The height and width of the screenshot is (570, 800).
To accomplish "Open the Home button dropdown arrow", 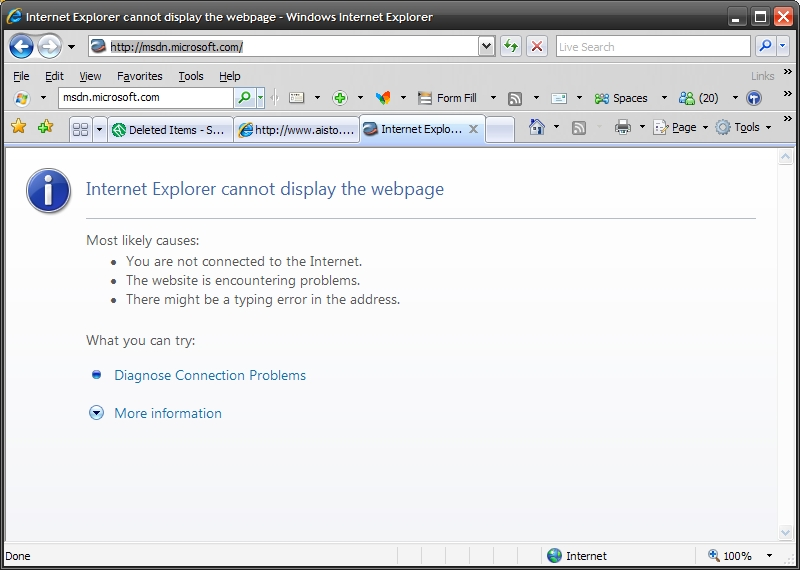I will pyautogui.click(x=556, y=127).
